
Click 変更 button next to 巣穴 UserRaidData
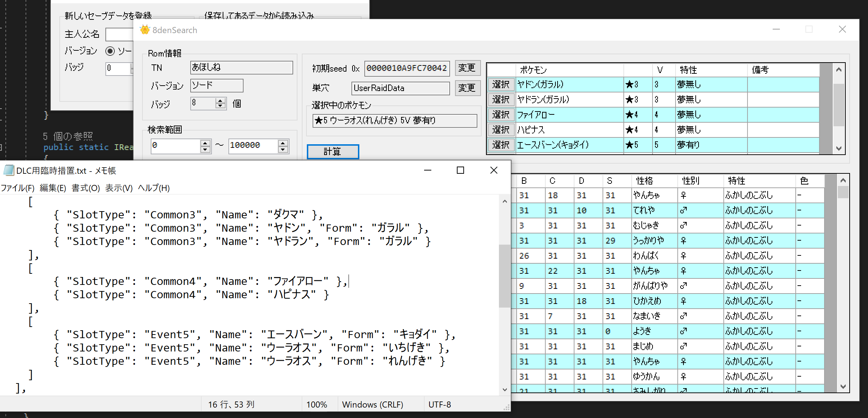[x=468, y=88]
